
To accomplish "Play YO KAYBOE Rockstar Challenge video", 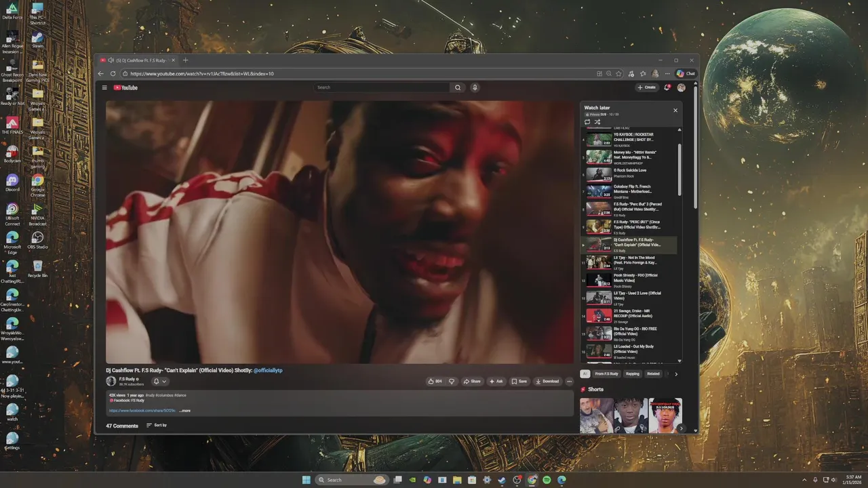I will point(631,139).
